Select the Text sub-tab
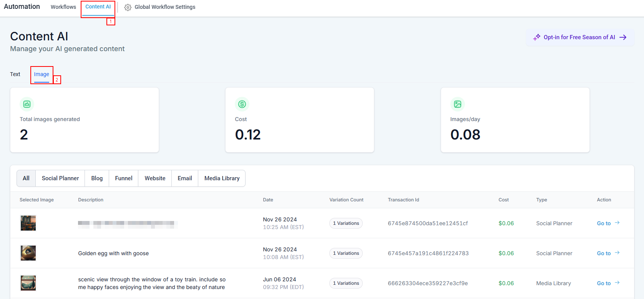This screenshot has width=644, height=299. click(15, 74)
